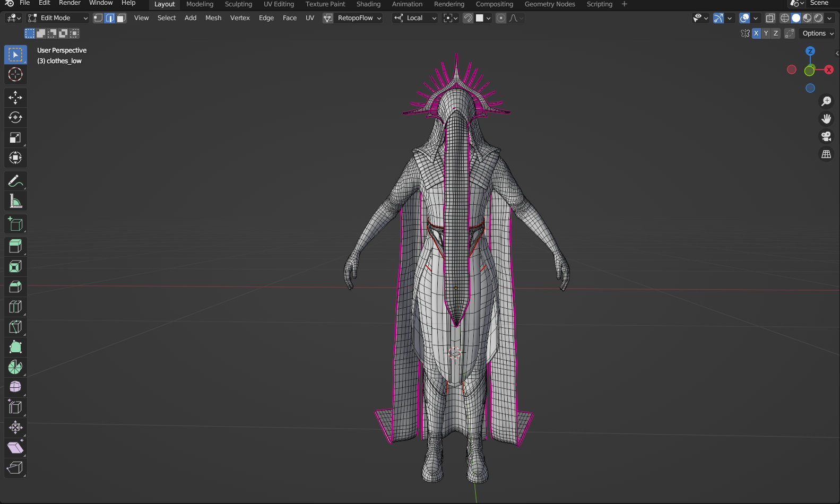Open the shading options dropdown arrow

829,18
